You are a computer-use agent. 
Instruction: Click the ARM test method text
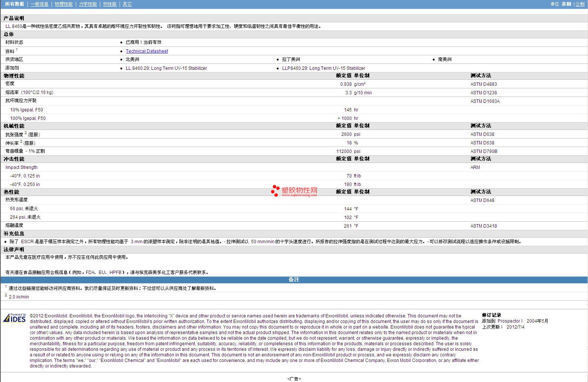(x=475, y=167)
